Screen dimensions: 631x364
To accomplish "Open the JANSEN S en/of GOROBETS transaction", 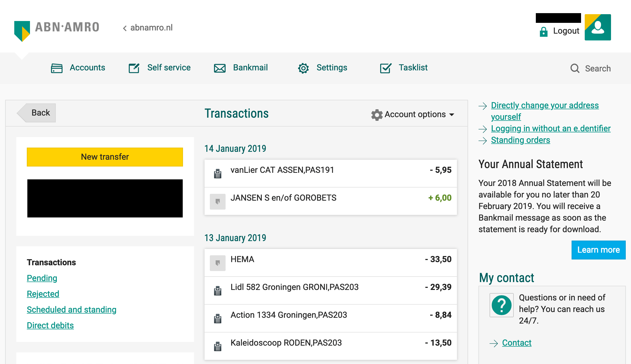I will pos(331,201).
